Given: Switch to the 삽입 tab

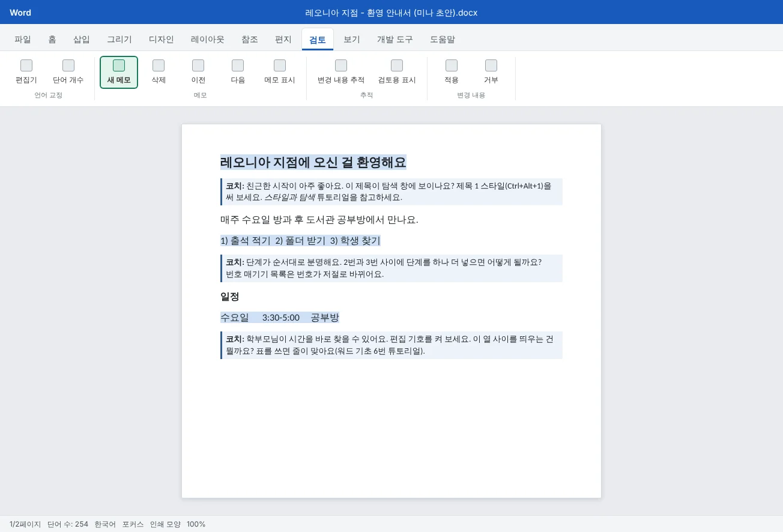Looking at the screenshot, I should [82, 40].
